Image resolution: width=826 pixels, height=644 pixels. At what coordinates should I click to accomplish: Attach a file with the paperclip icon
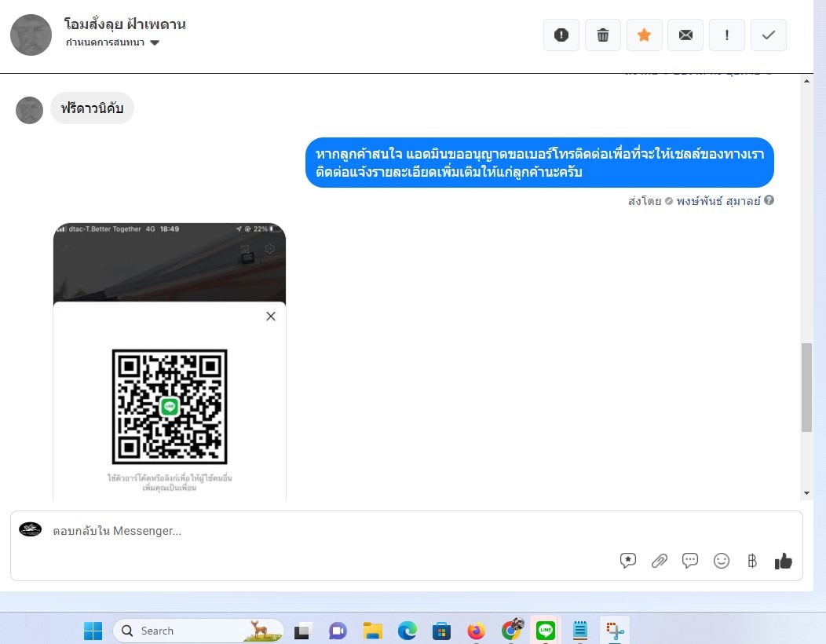[659, 561]
